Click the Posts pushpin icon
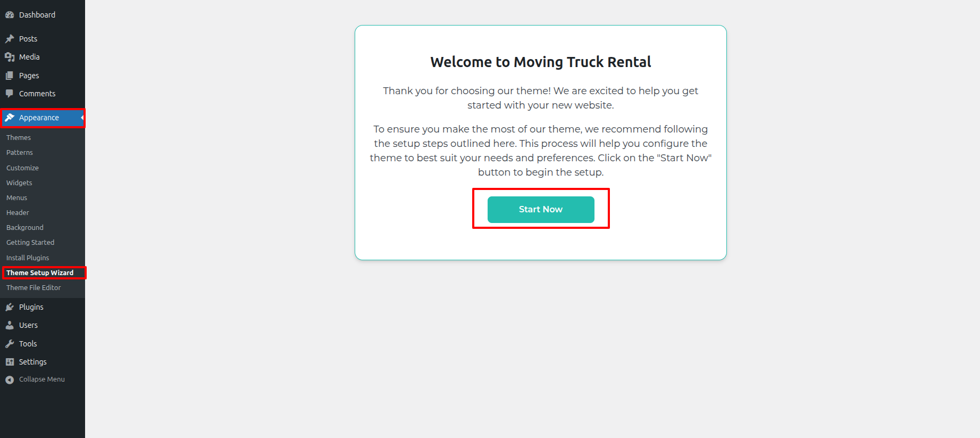This screenshot has width=980, height=438. click(10, 39)
